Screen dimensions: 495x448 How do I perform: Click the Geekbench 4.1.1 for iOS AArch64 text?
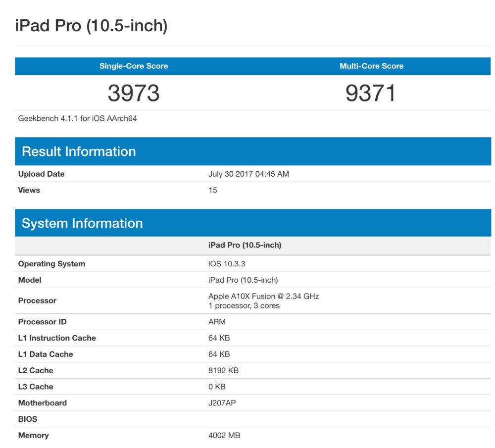tap(77, 119)
